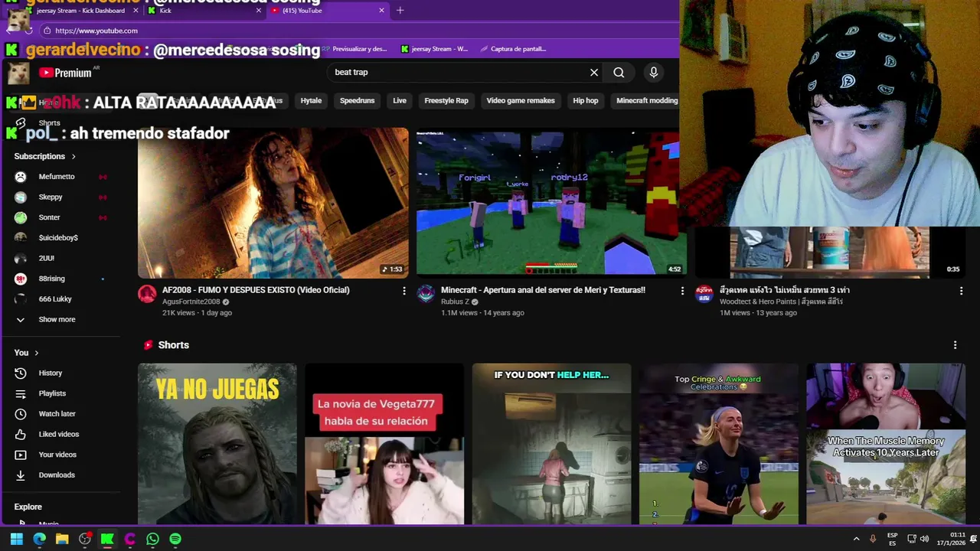Select the Minecraft modding filter chip

pyautogui.click(x=647, y=100)
